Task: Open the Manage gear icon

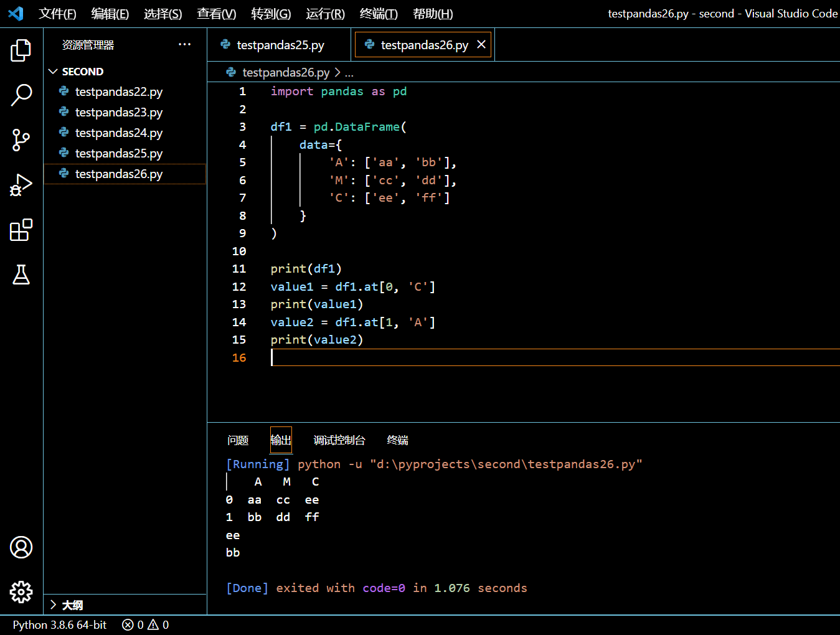Action: coord(21,592)
